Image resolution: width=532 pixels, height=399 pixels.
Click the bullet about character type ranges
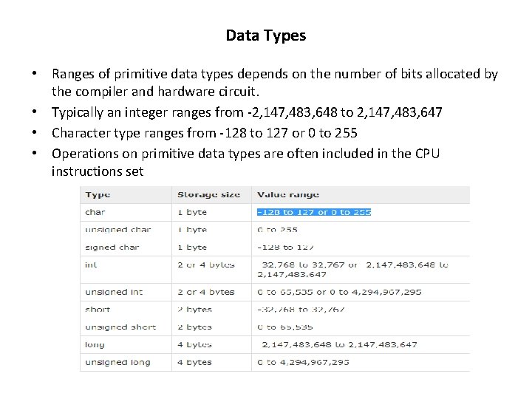[x=204, y=133]
